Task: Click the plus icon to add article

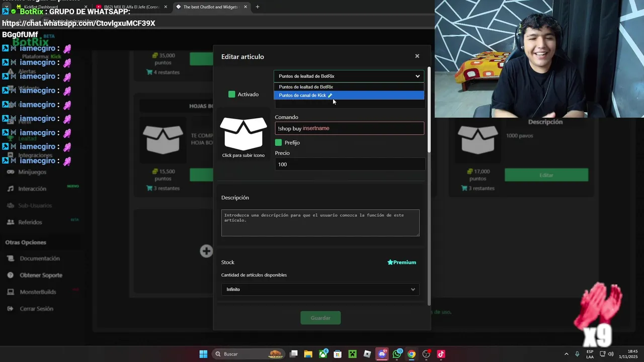Action: (x=206, y=251)
